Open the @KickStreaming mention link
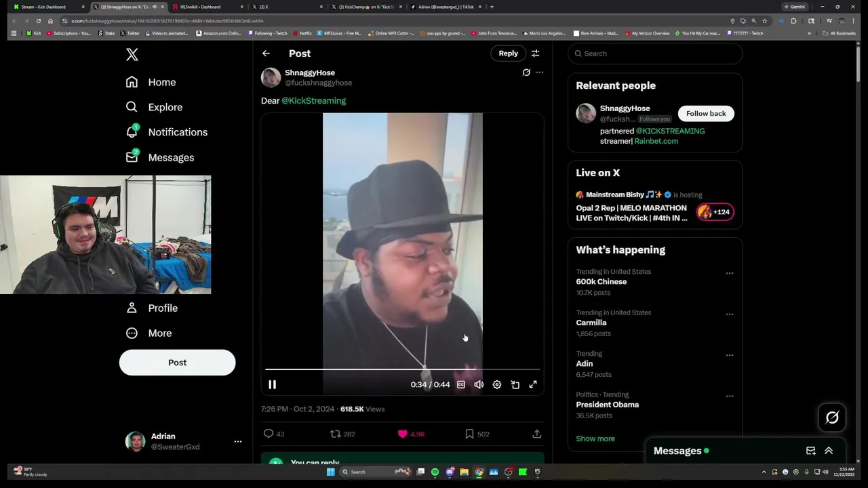The height and width of the screenshot is (488, 868). click(313, 100)
